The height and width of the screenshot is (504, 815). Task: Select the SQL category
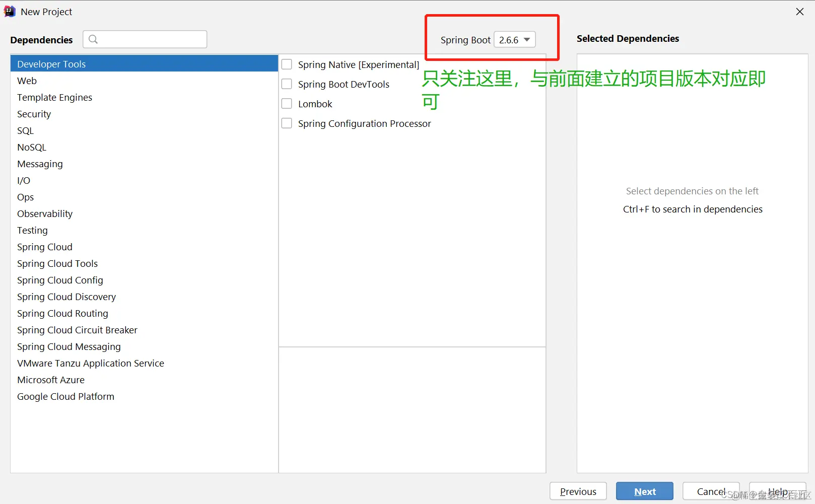point(144,130)
